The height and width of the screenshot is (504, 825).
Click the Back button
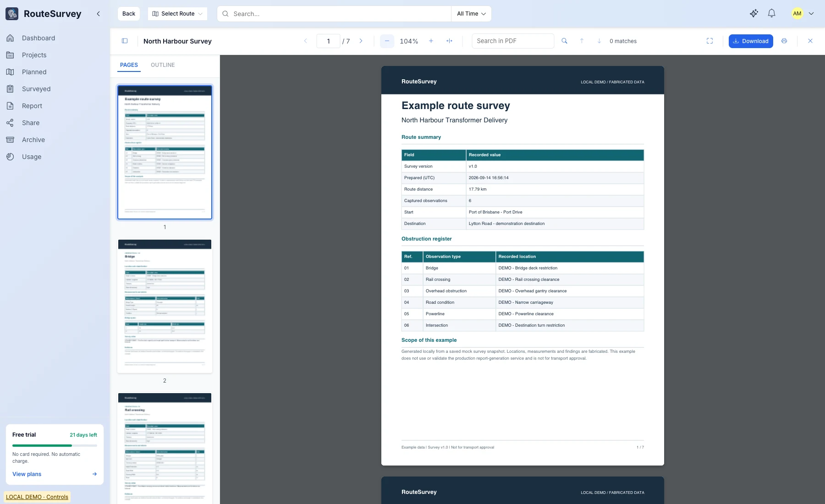(x=129, y=14)
